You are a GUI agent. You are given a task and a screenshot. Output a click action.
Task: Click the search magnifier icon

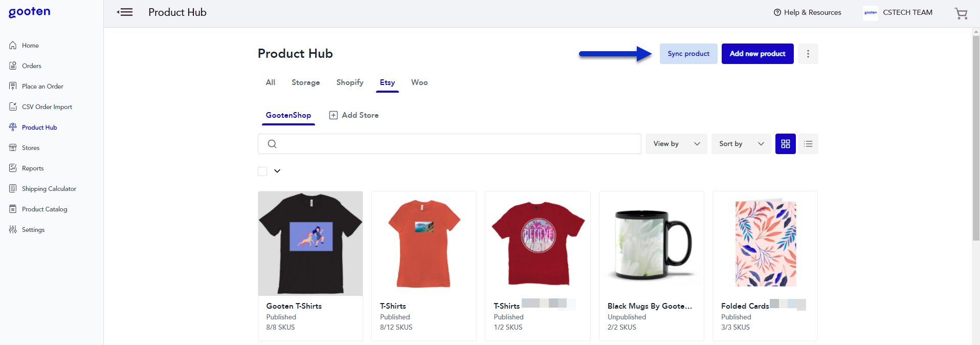pos(272,144)
